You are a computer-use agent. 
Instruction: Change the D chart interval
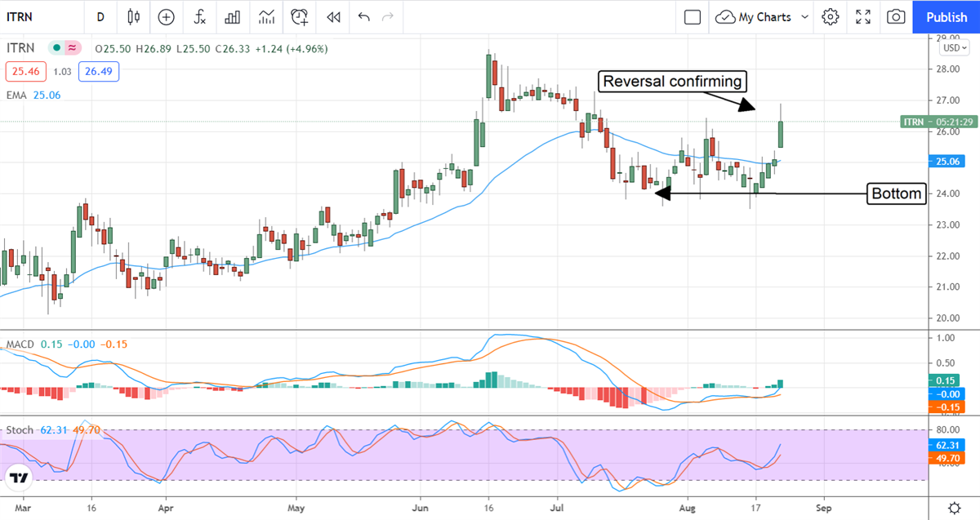(100, 16)
